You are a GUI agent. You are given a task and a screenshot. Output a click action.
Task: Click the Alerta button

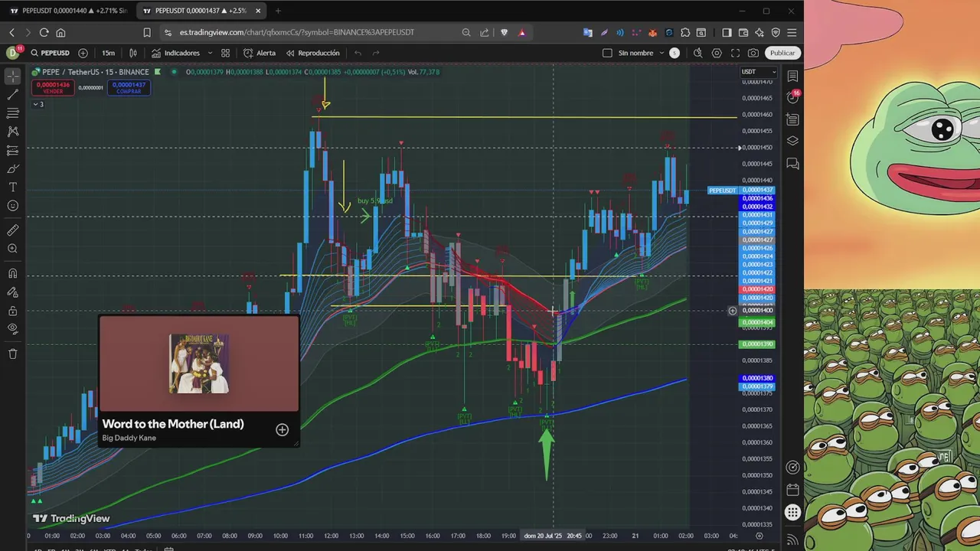(260, 53)
